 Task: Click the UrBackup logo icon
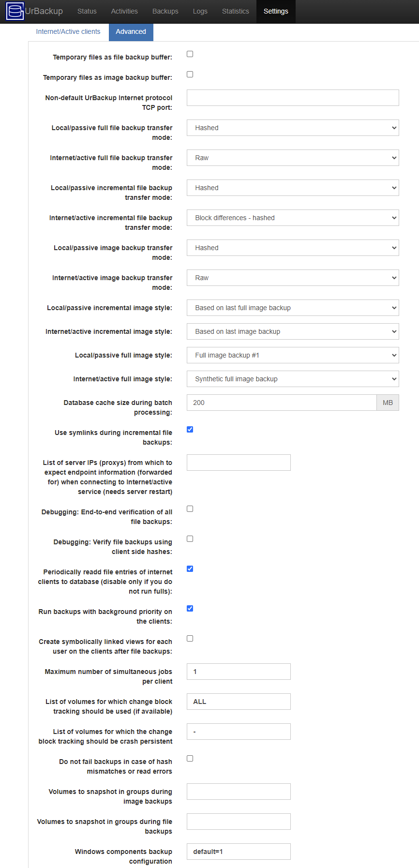15,11
